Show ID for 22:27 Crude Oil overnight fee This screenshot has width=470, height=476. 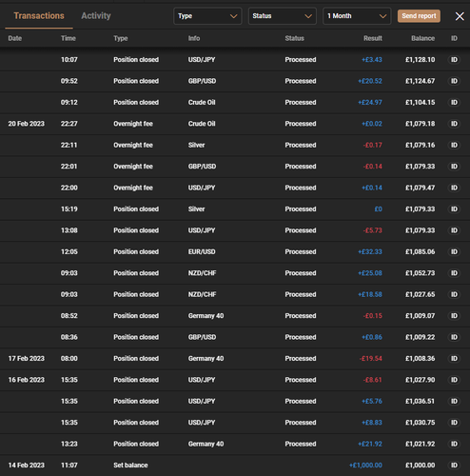point(454,124)
